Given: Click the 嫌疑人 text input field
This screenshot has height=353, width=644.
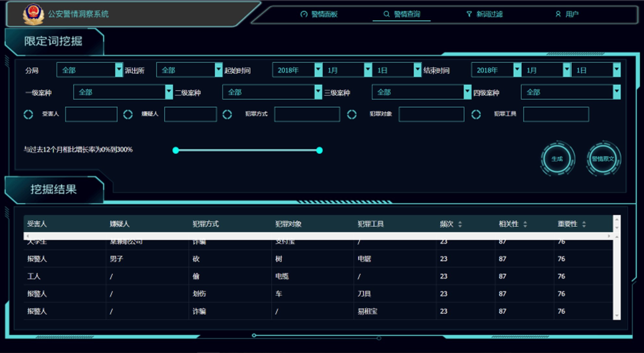Looking at the screenshot, I should tap(190, 114).
